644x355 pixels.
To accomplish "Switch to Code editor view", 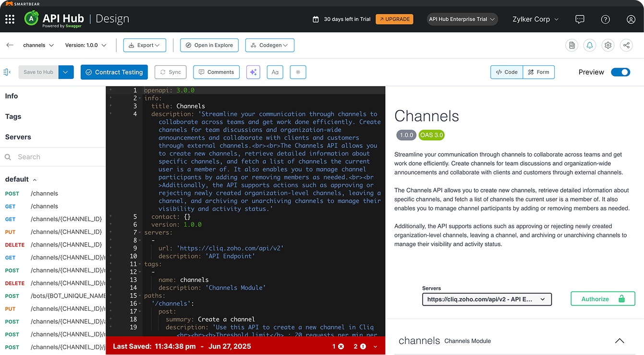I will pos(507,72).
